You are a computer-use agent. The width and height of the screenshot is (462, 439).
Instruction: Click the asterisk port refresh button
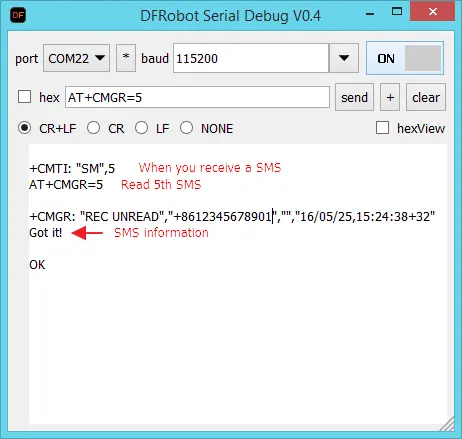[x=126, y=58]
